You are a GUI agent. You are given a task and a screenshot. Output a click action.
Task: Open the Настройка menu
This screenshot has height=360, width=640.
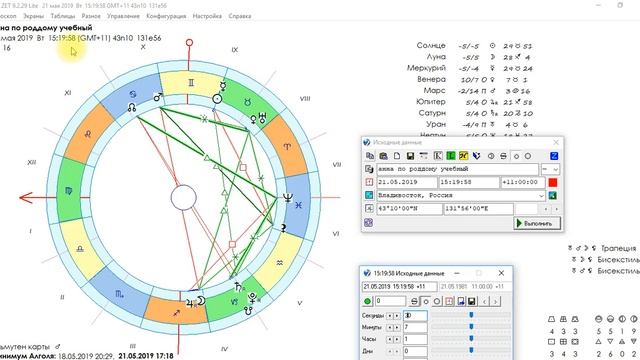[207, 16]
